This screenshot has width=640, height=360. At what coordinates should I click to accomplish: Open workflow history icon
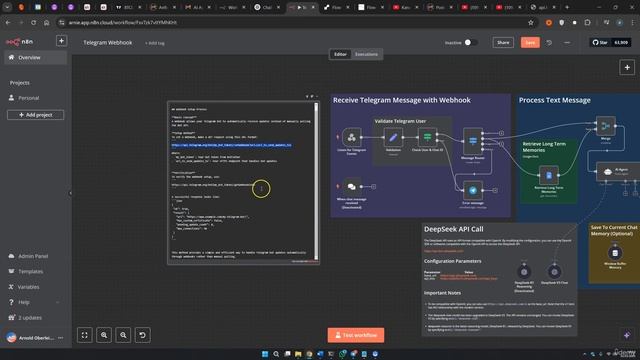[x=549, y=42]
